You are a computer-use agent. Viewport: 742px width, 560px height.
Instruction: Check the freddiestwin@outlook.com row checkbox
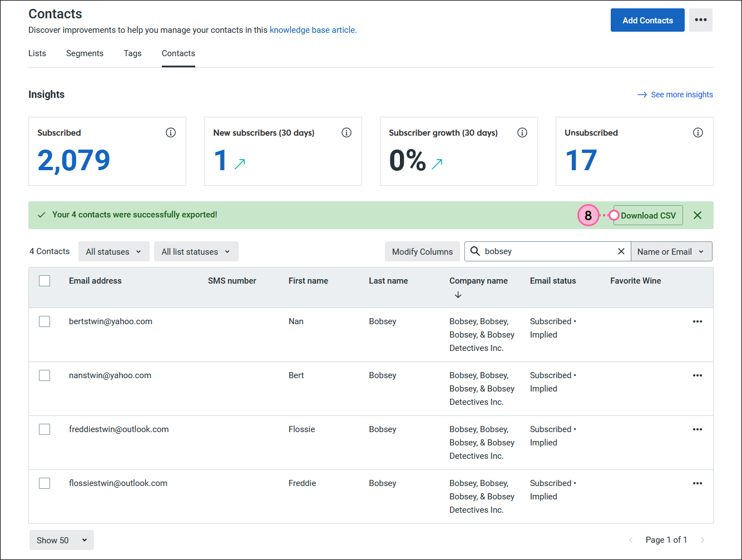point(44,429)
